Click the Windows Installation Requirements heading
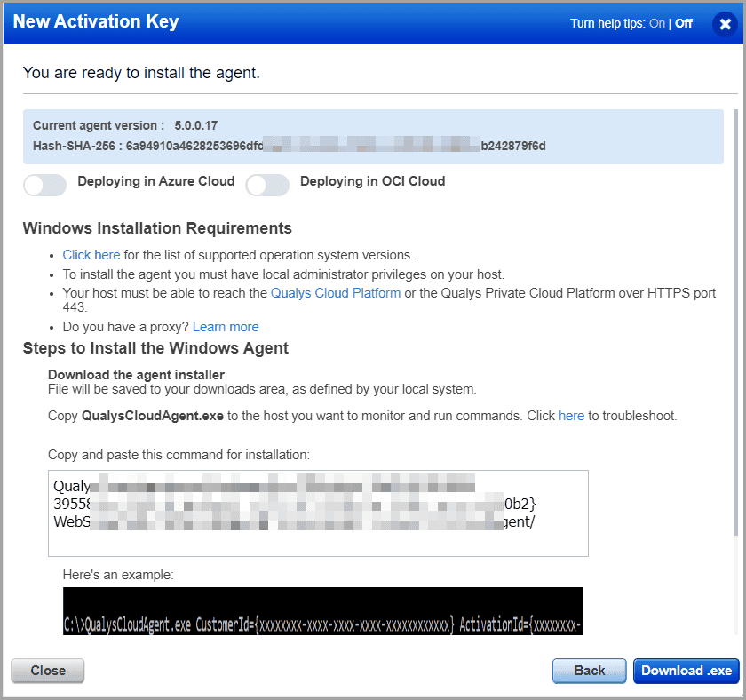The image size is (746, 700). [x=156, y=228]
